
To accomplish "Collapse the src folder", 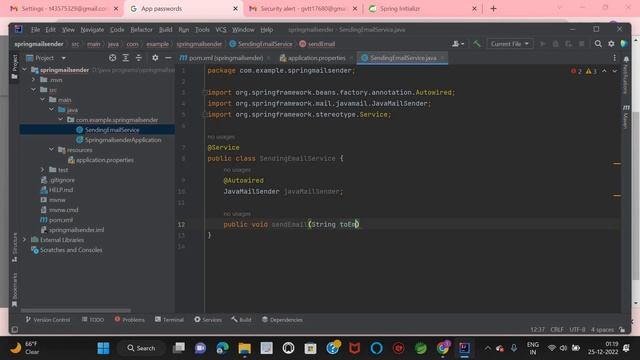I will click(34, 90).
